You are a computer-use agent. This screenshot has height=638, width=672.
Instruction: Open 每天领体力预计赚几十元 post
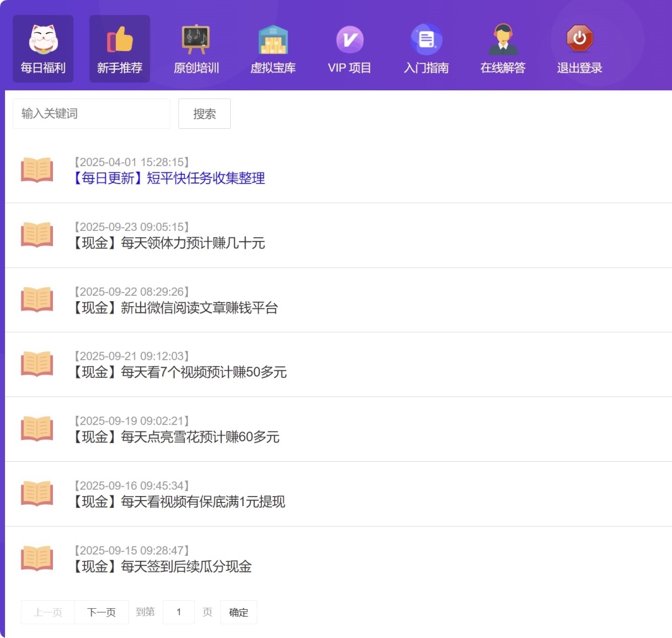point(169,243)
